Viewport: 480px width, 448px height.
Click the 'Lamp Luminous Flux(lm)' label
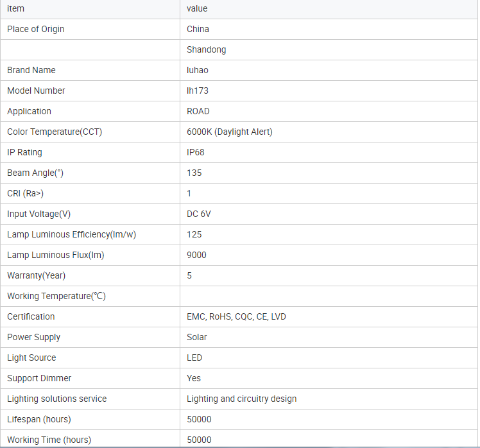pos(55,255)
